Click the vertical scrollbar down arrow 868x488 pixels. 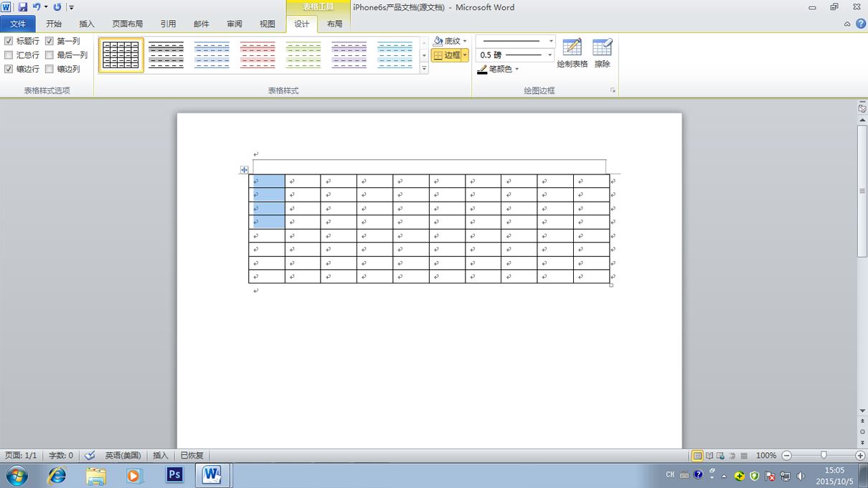click(862, 411)
